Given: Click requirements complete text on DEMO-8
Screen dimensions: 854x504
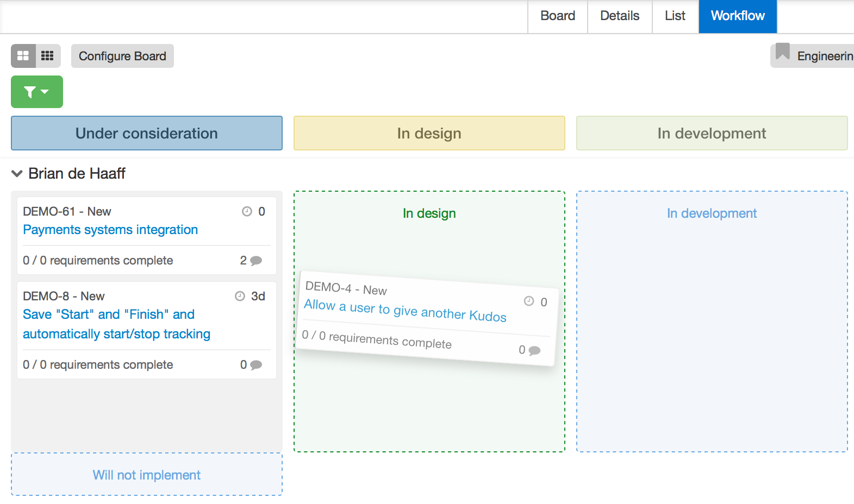Looking at the screenshot, I should pos(98,365).
